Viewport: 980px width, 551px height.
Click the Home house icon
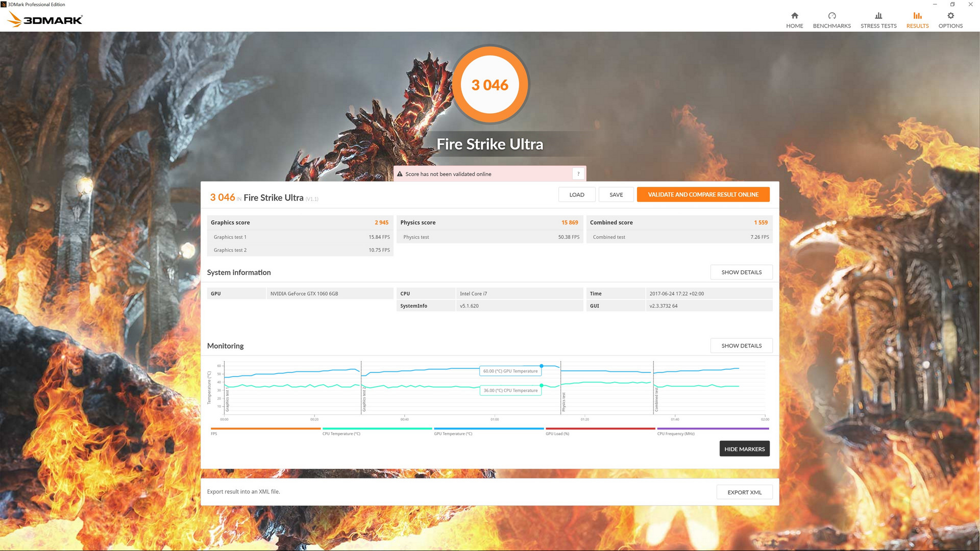point(794,16)
